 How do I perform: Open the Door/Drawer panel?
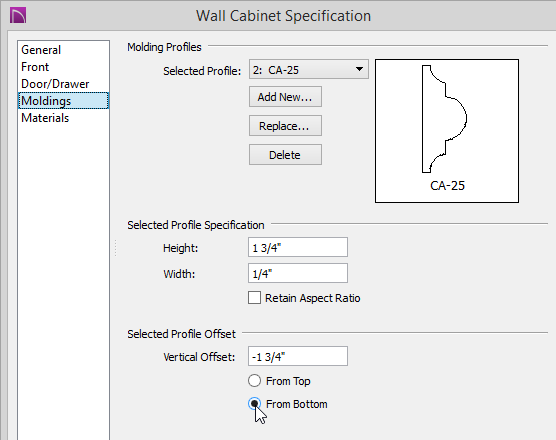[55, 84]
